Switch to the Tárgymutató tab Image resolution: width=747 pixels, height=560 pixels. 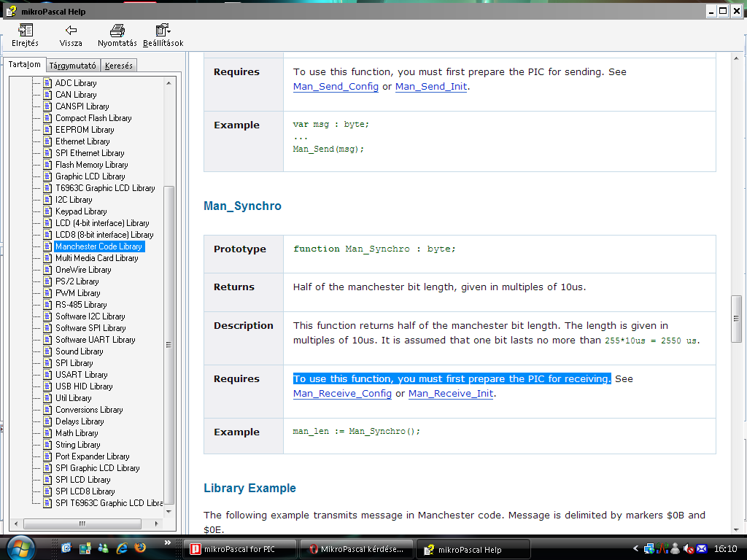point(73,66)
